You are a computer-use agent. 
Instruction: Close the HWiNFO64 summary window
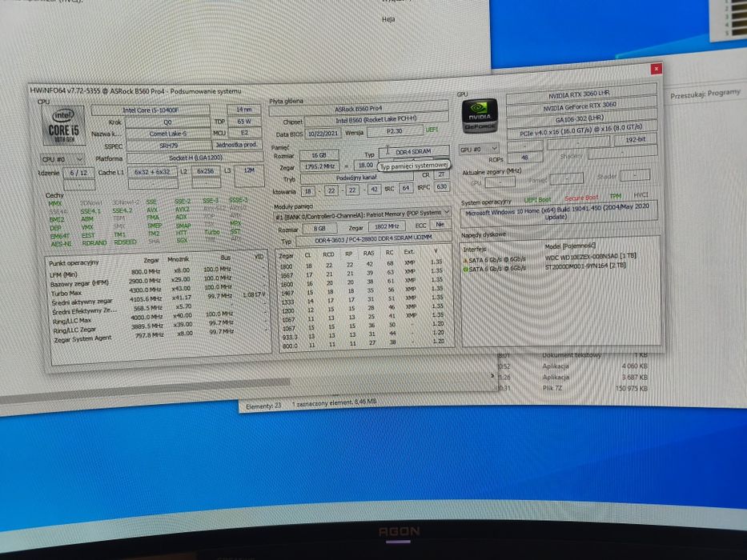click(656, 69)
